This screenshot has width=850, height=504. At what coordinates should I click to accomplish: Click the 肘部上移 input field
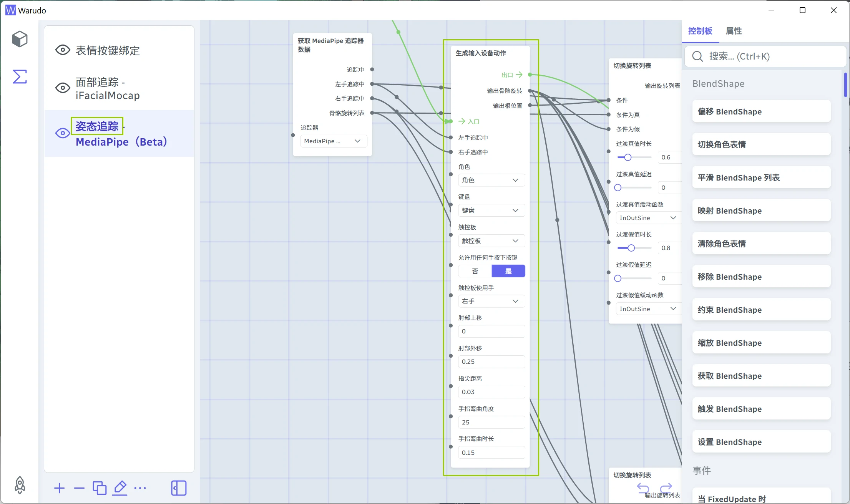491,331
